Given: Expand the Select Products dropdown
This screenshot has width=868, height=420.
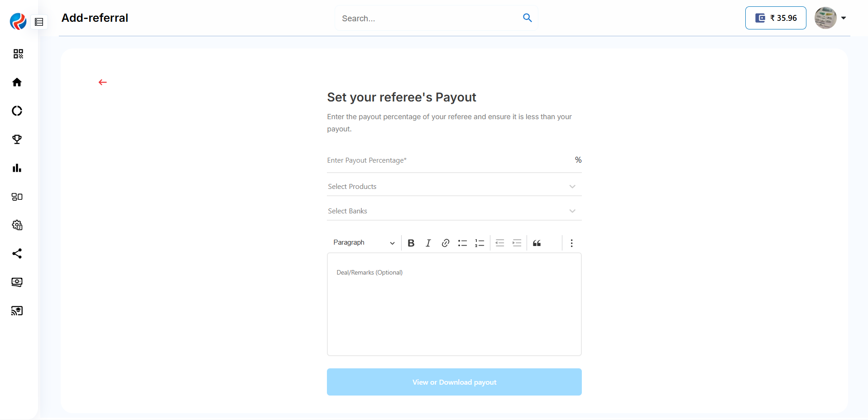Looking at the screenshot, I should (x=454, y=187).
